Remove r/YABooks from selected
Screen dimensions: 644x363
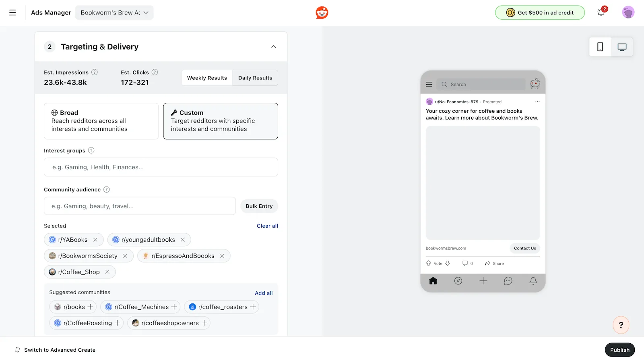[95, 240]
